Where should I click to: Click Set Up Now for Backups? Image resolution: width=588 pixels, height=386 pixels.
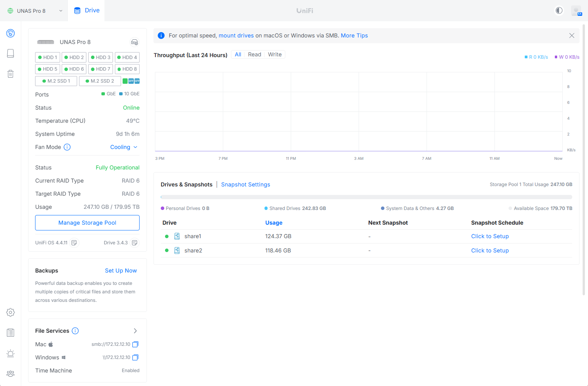(121, 271)
